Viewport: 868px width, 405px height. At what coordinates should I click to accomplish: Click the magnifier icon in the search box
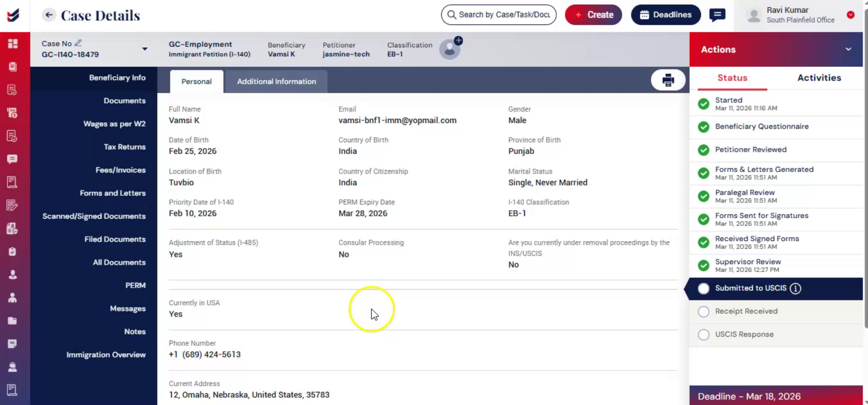(451, 15)
